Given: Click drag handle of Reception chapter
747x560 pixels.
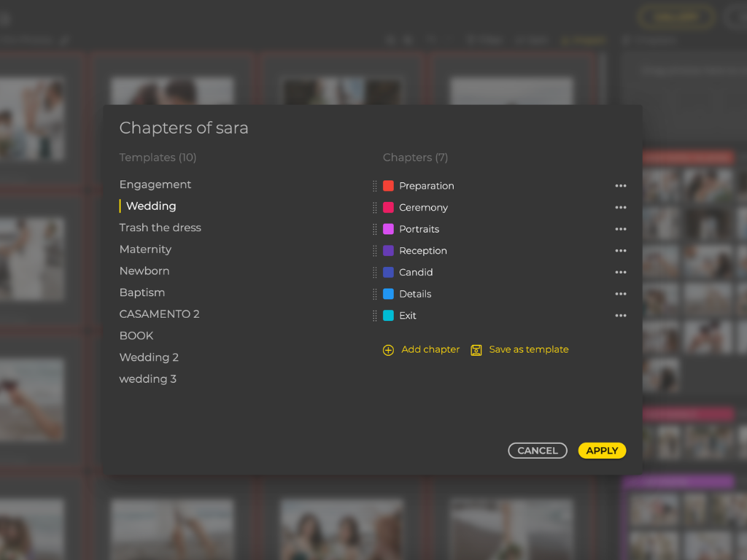Looking at the screenshot, I should [x=374, y=251].
